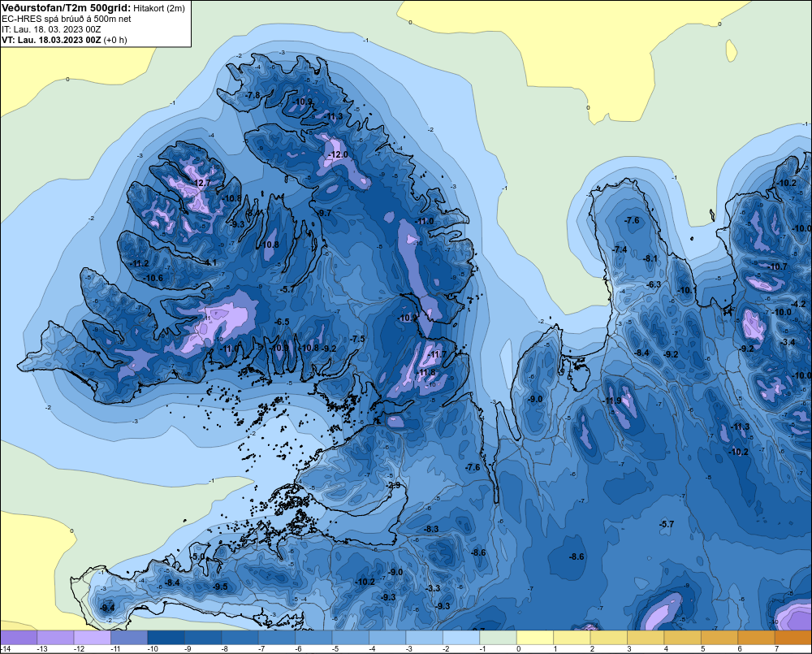Click the -12.0 temperature label

[338, 154]
